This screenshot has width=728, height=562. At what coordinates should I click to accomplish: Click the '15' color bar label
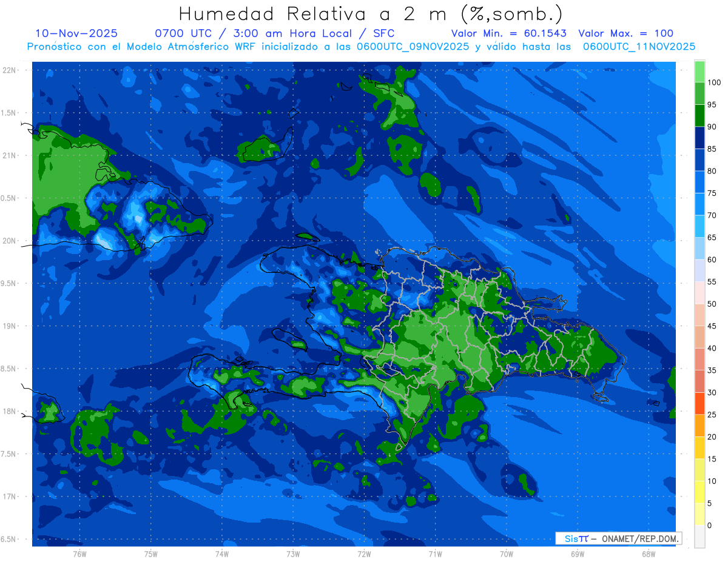pos(712,459)
